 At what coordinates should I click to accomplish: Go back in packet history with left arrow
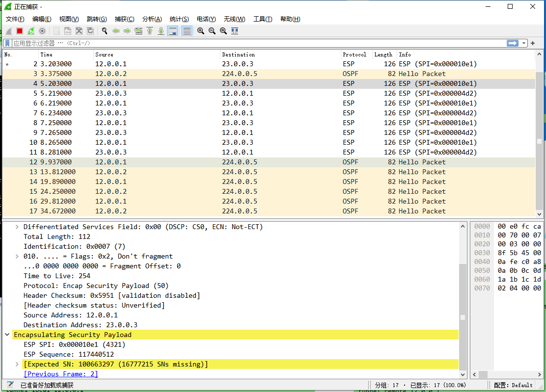[116, 30]
